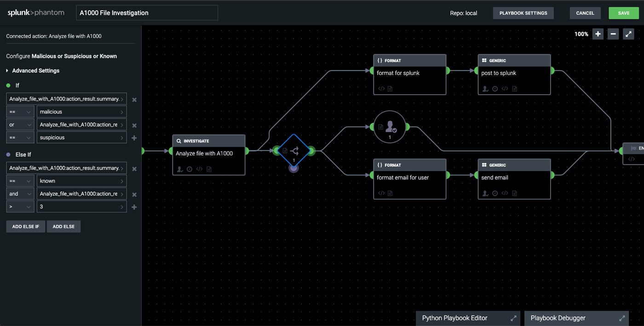Open the > operator dropdown

click(20, 207)
